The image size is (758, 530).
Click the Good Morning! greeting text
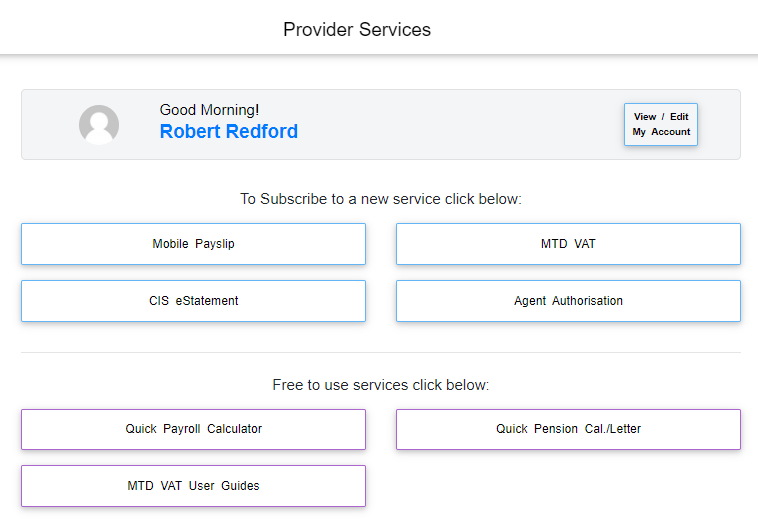[x=209, y=110]
